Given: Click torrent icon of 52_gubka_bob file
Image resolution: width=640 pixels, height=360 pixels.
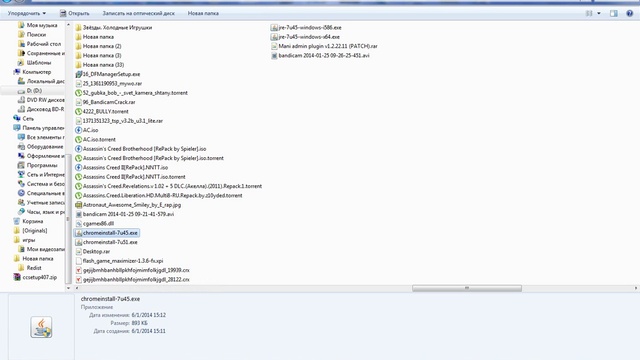Looking at the screenshot, I should tap(78, 93).
